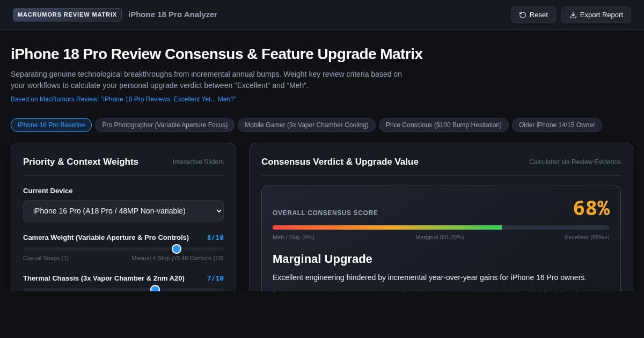
Task: Click 'Manual 4-Stop ƒ/1.48 Controls (10)' label
Action: coord(178,258)
